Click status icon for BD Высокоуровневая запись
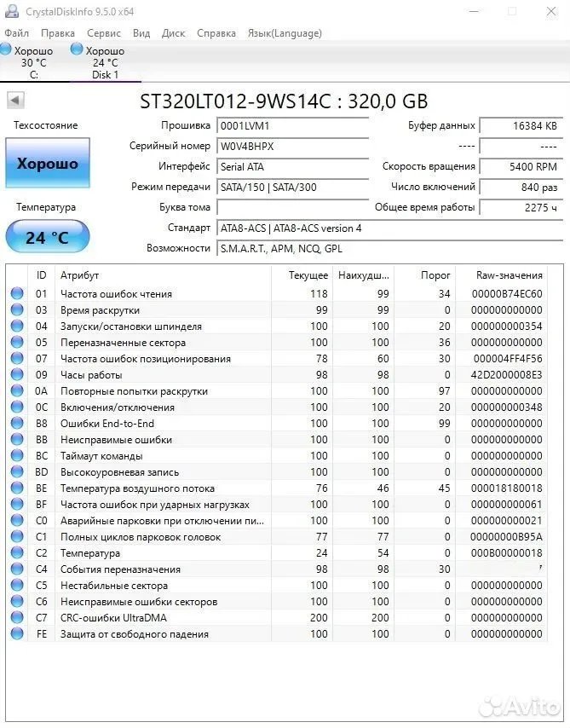The image size is (570, 728). point(17,471)
